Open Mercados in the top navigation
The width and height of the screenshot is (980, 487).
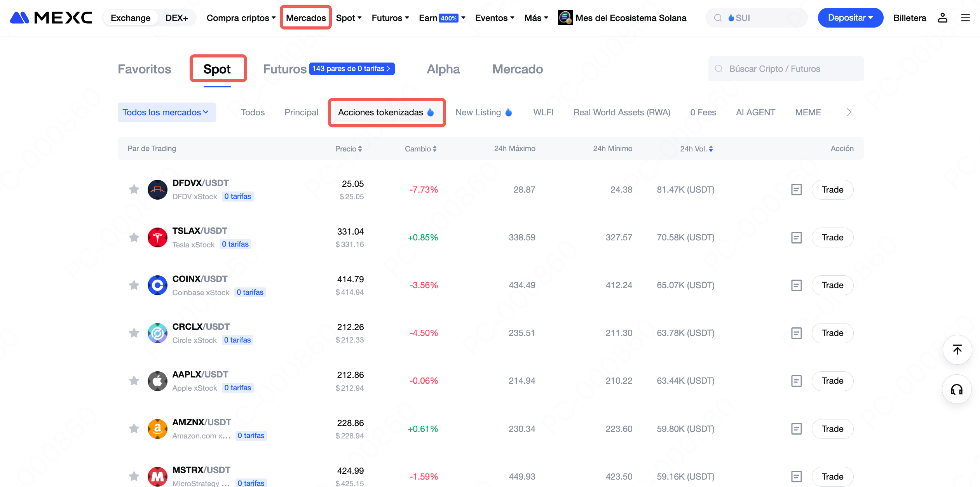pos(306,18)
